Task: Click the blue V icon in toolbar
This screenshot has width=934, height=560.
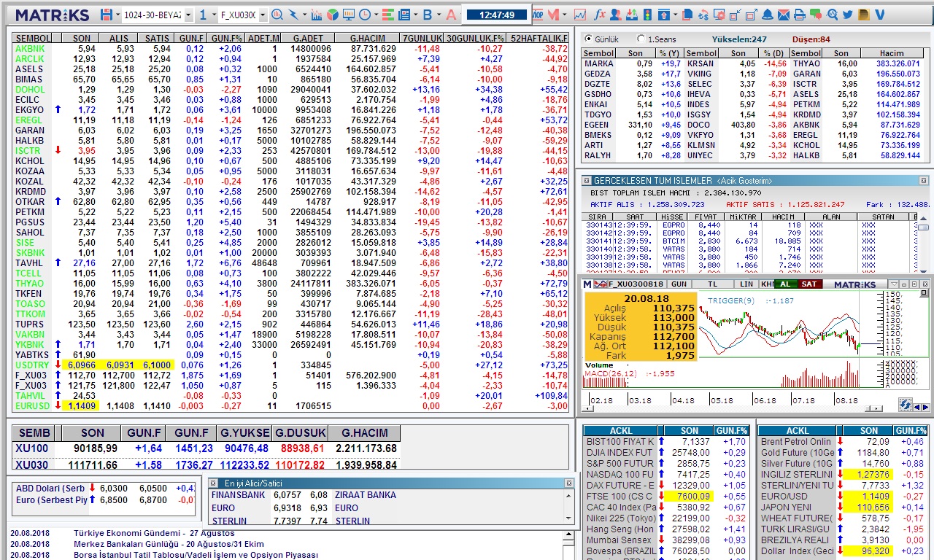Action: click(x=880, y=15)
